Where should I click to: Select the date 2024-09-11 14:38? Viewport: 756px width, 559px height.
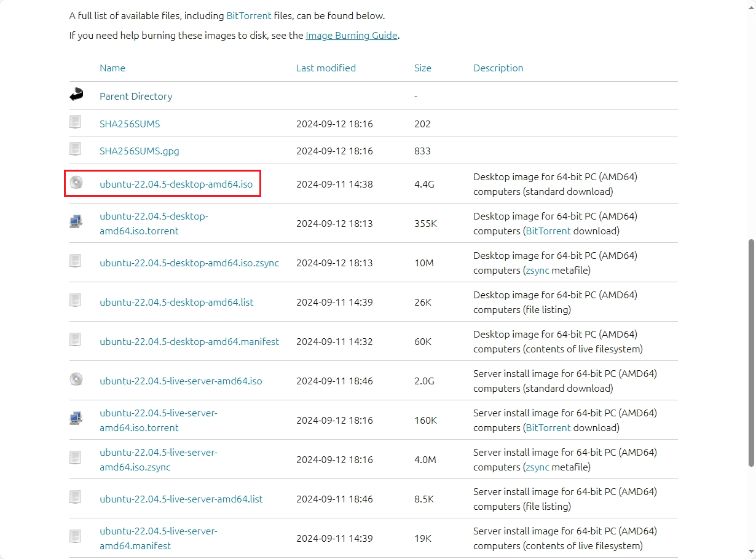point(334,184)
